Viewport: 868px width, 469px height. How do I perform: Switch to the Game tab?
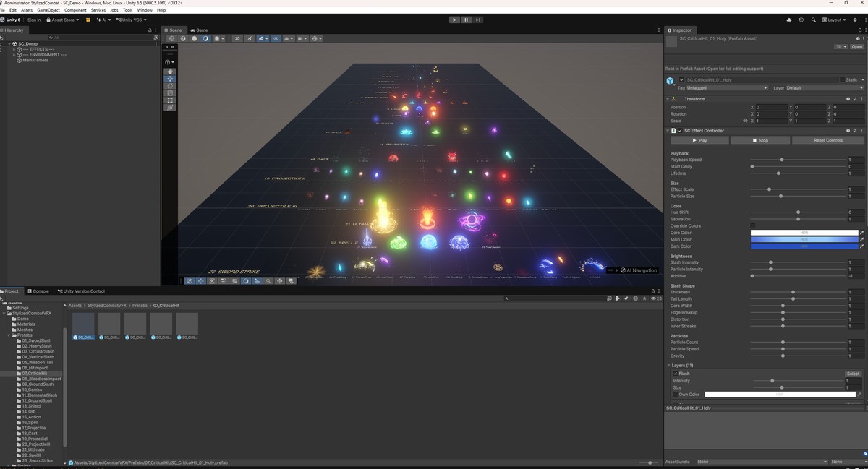coord(200,30)
